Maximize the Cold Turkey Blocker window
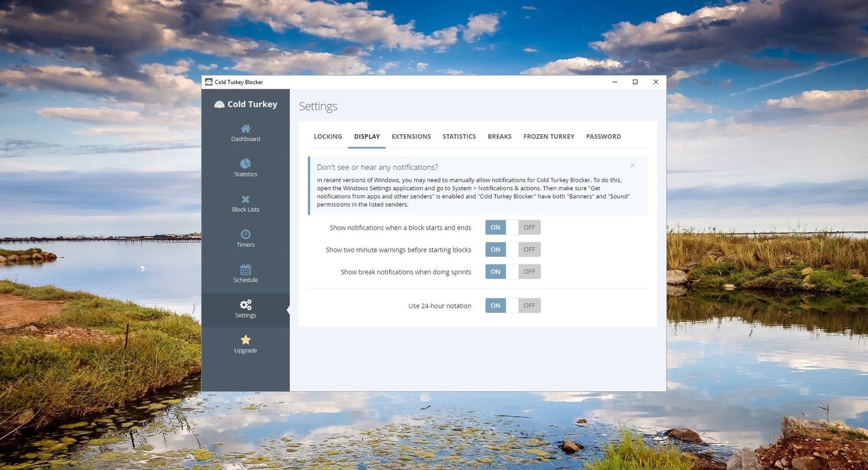 tap(635, 82)
